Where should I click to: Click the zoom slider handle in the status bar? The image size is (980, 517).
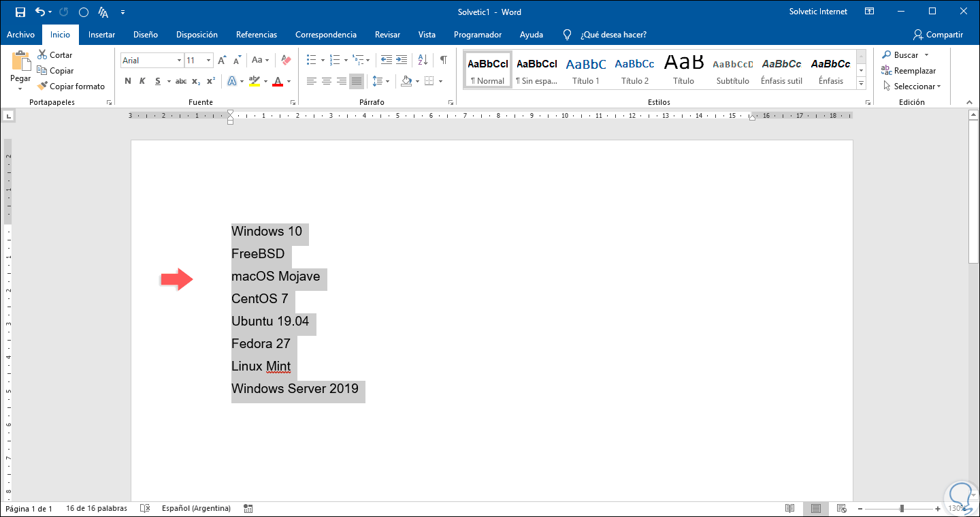[902, 509]
